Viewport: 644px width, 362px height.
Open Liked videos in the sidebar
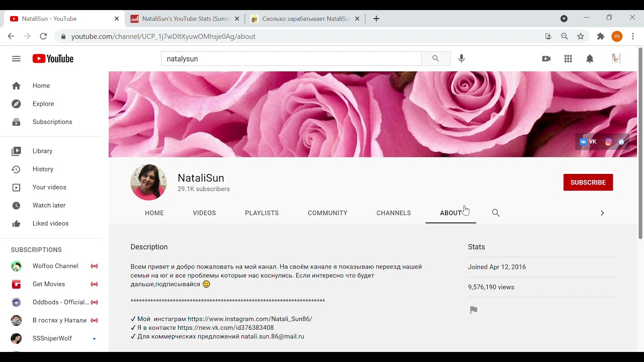click(x=51, y=224)
